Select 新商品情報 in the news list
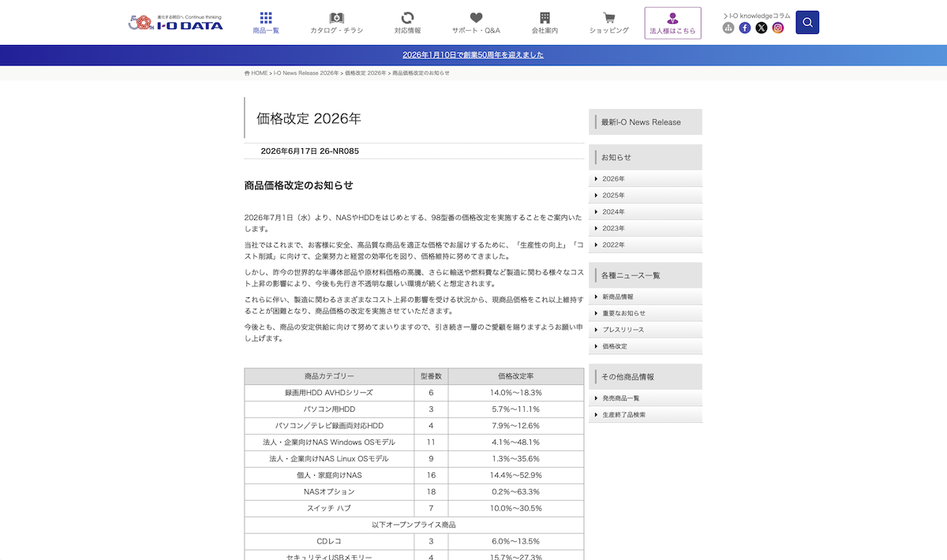Viewport: 947px width, 560px height. click(646, 297)
